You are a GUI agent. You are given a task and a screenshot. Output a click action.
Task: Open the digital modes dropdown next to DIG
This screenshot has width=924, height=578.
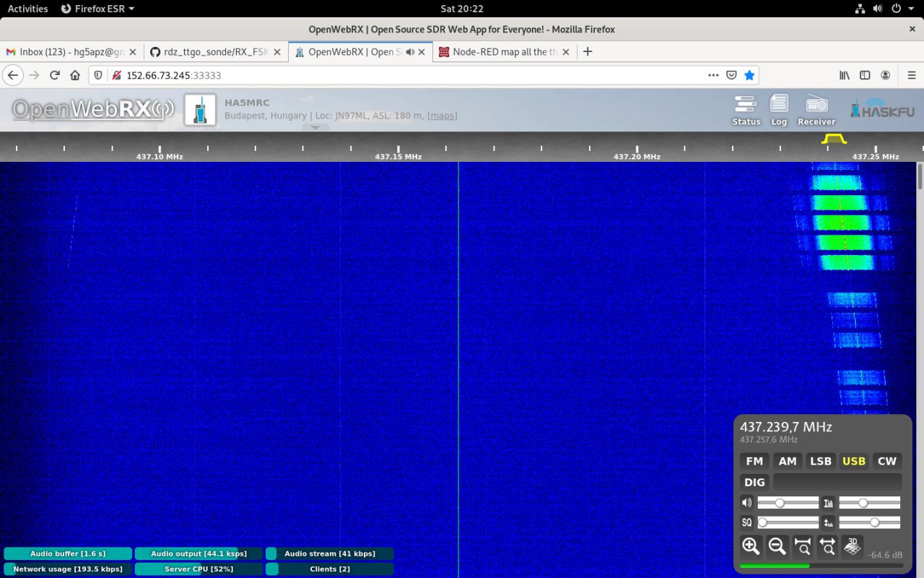pos(837,482)
